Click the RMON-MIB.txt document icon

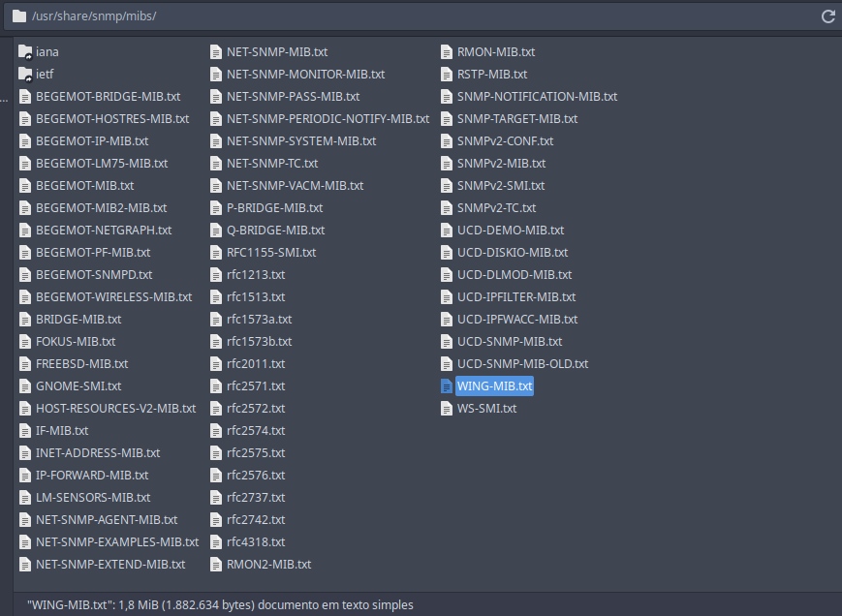[x=447, y=52]
